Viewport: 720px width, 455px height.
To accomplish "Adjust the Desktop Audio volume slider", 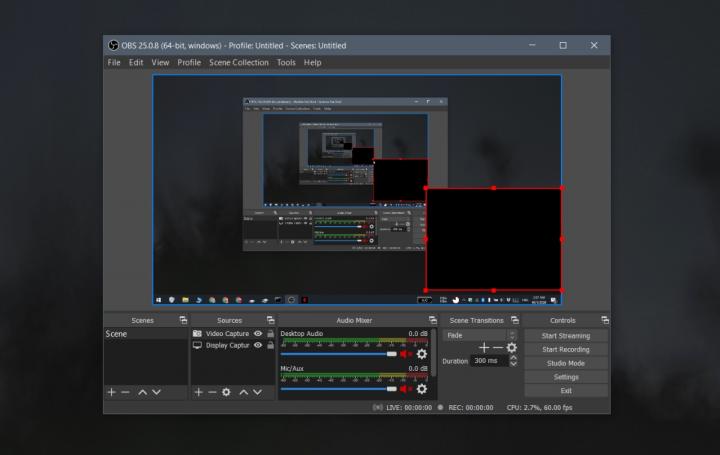I will (338, 354).
